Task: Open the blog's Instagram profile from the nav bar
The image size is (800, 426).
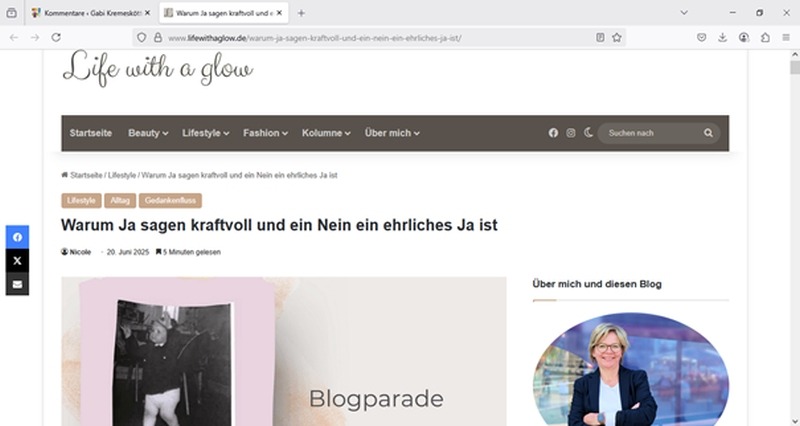Action: click(x=570, y=133)
